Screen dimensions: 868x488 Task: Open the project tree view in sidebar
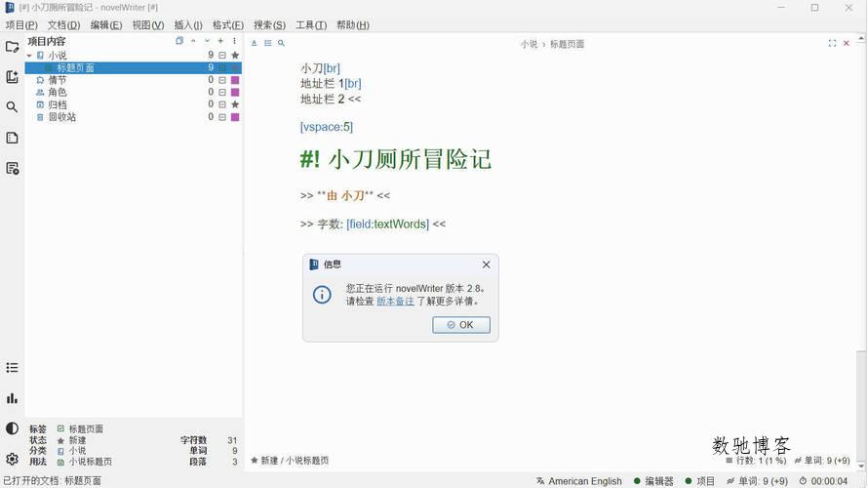click(x=12, y=47)
